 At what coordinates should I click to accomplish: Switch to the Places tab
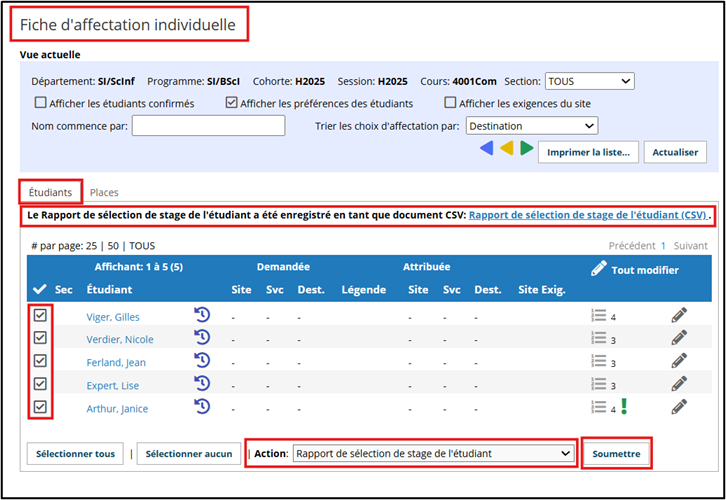pyautogui.click(x=104, y=193)
